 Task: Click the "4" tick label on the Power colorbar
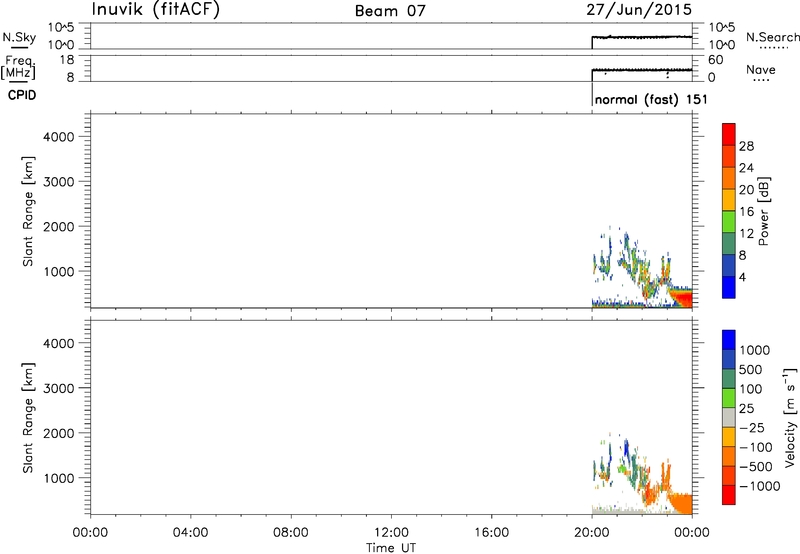point(742,277)
